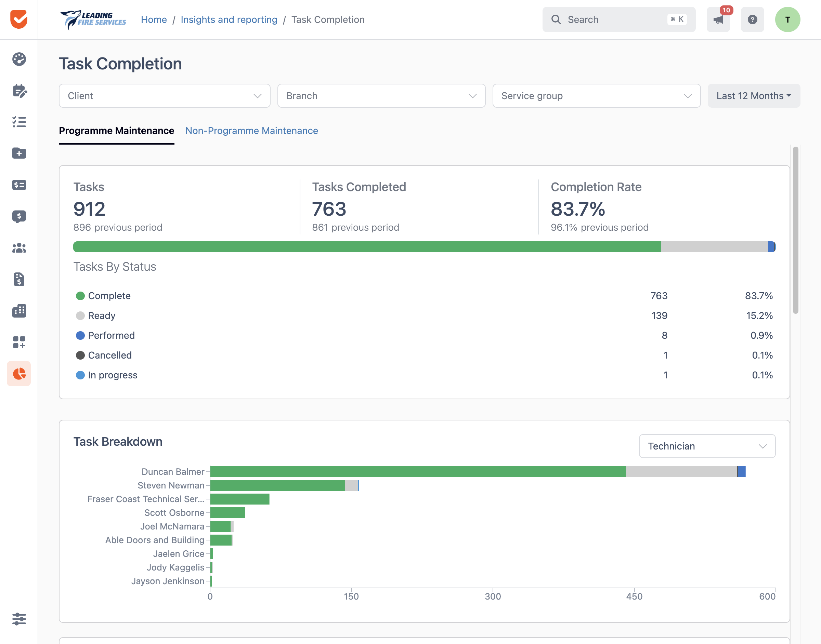Open the help question mark icon
Screen dimensions: 821x644
click(x=752, y=19)
